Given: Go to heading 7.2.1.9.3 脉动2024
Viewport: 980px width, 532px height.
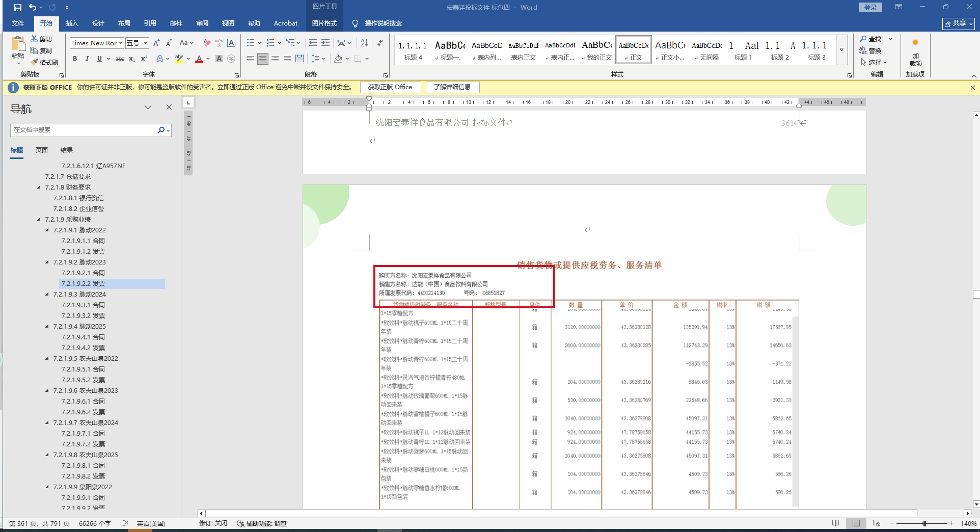Looking at the screenshot, I should pos(79,295).
